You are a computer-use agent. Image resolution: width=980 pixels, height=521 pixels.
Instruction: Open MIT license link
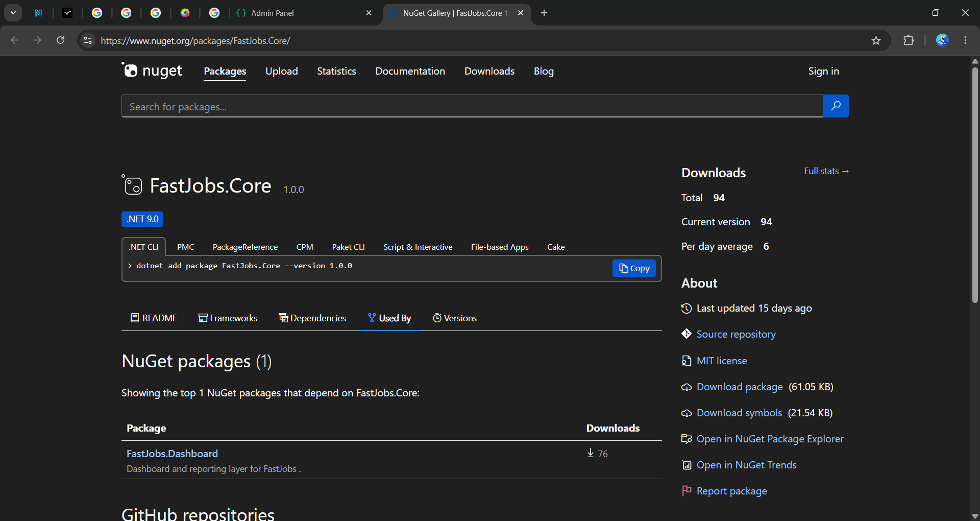click(x=722, y=361)
